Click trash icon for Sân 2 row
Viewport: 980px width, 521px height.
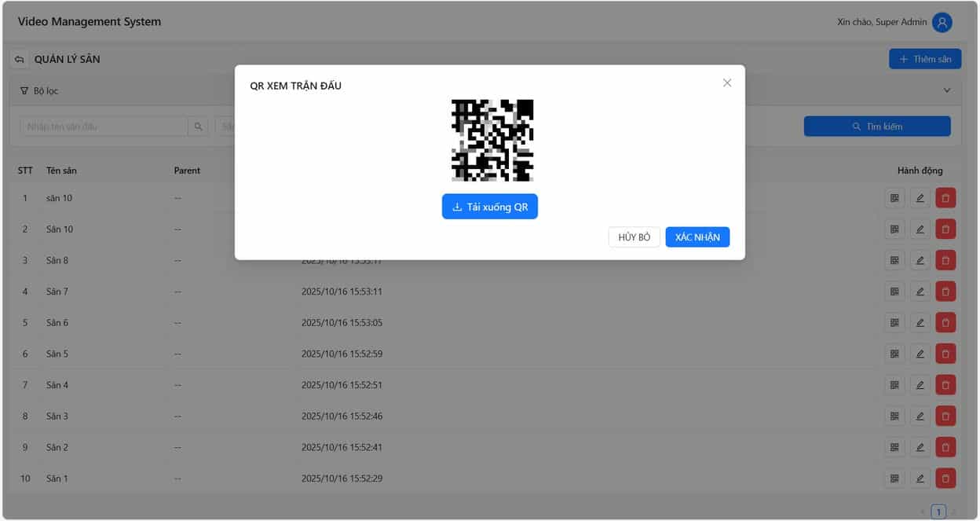[x=945, y=447]
